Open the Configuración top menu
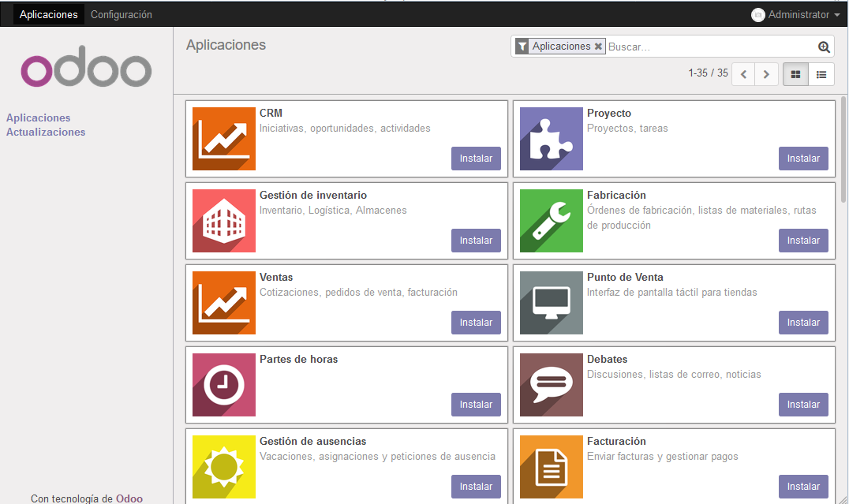The width and height of the screenshot is (849, 504). [x=122, y=15]
